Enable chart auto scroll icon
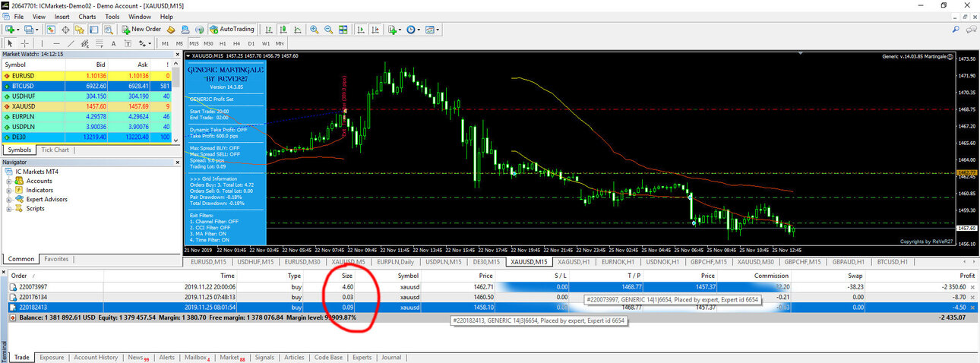980x363 pixels. pyautogui.click(x=361, y=29)
